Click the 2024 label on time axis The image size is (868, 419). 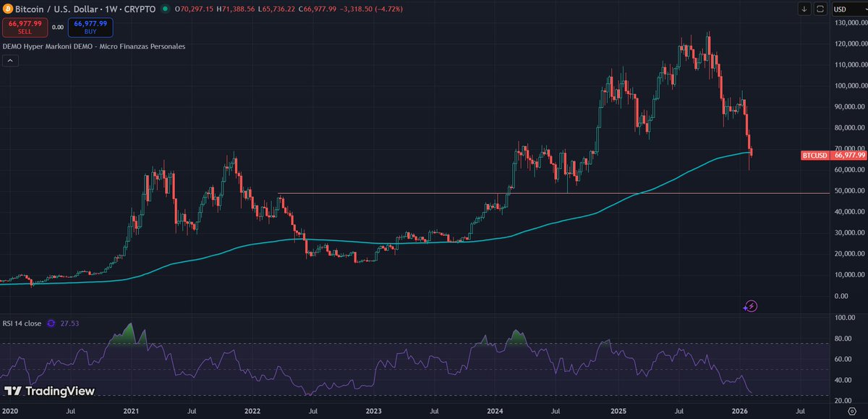pyautogui.click(x=495, y=410)
